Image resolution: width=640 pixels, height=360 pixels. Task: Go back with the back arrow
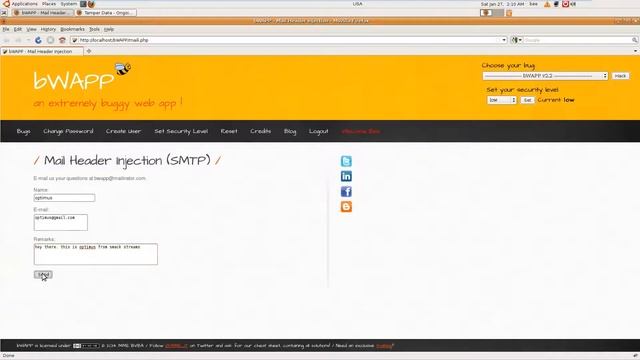coord(7,40)
